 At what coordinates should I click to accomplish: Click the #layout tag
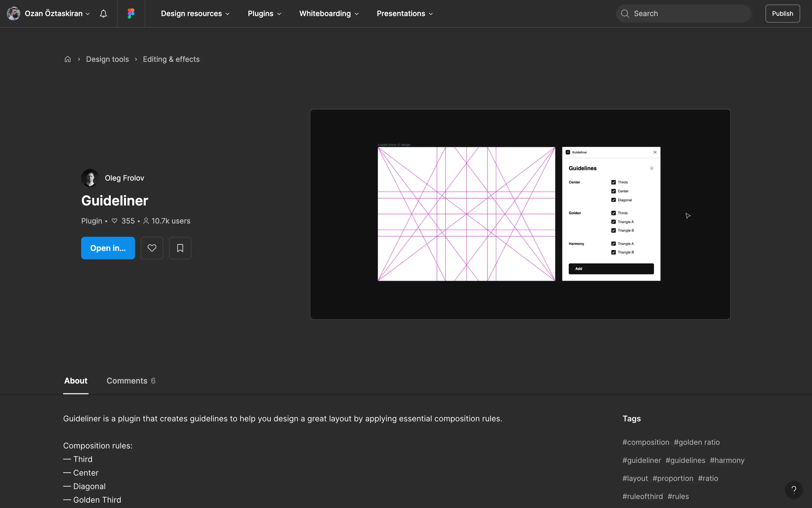point(635,478)
